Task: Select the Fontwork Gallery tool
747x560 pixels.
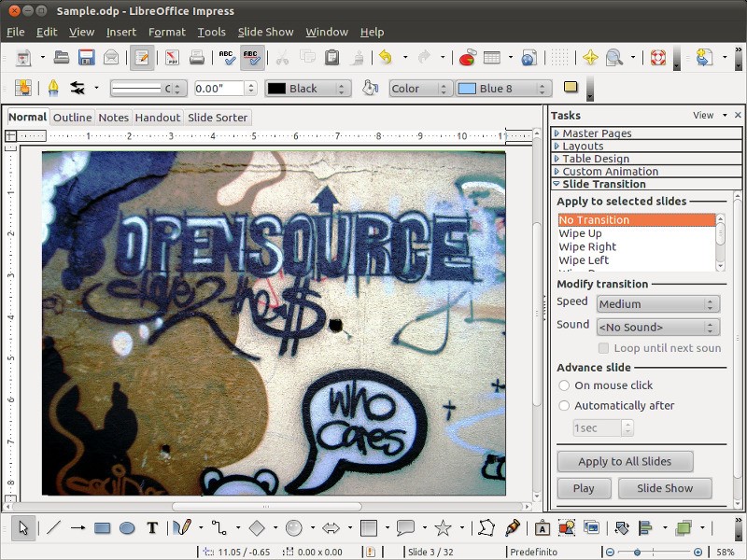Action: (543, 527)
